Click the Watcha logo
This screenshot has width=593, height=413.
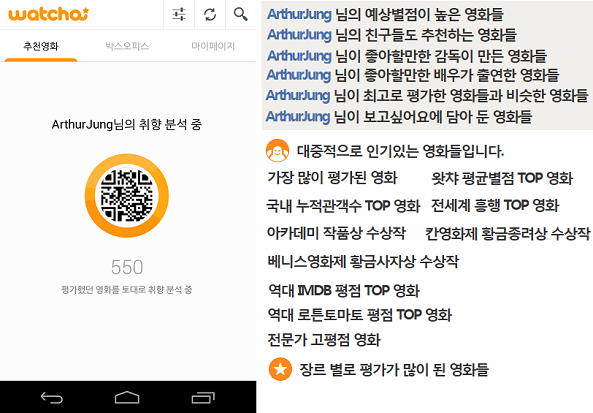pos(48,14)
